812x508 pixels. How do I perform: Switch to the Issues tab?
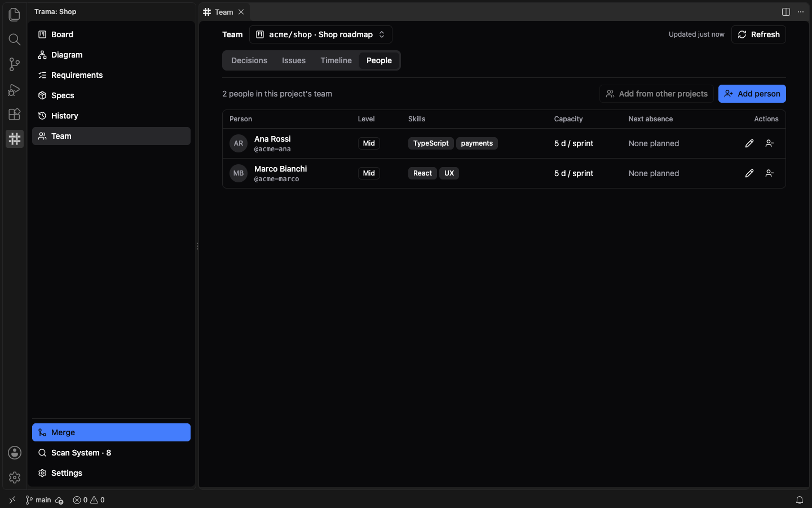294,60
